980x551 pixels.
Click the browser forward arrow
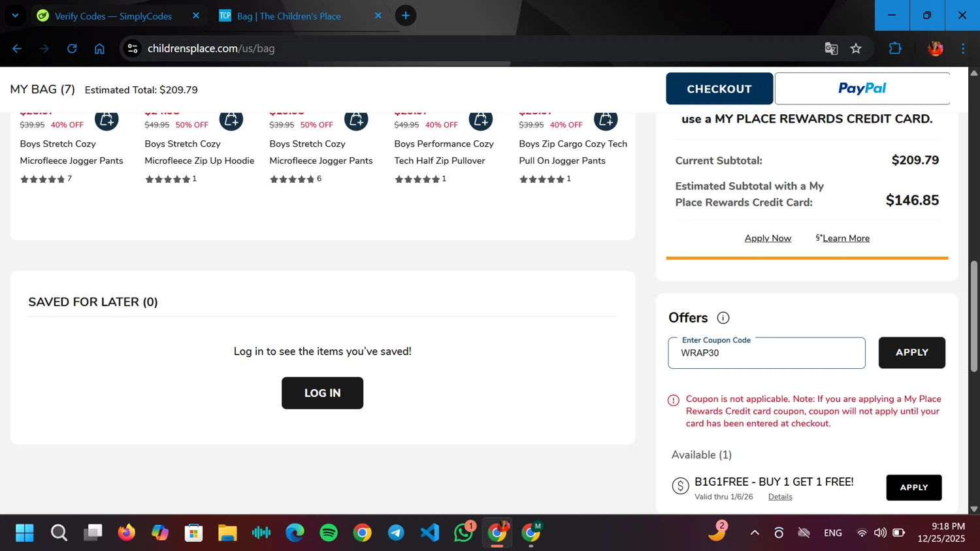coord(44,48)
